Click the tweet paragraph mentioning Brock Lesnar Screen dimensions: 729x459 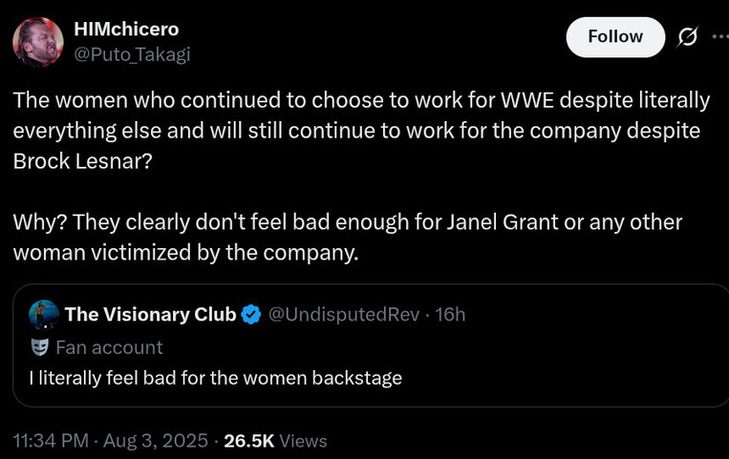pyautogui.click(x=360, y=132)
